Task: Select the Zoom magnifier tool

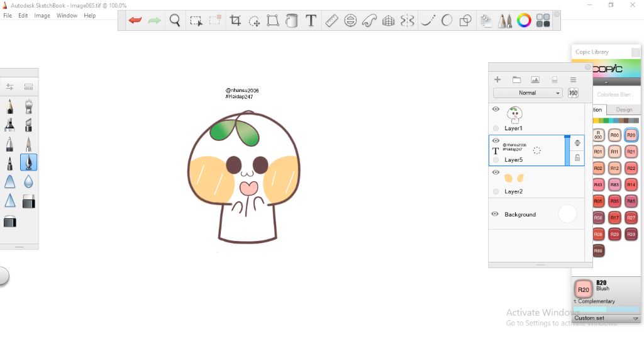Action: point(175,20)
